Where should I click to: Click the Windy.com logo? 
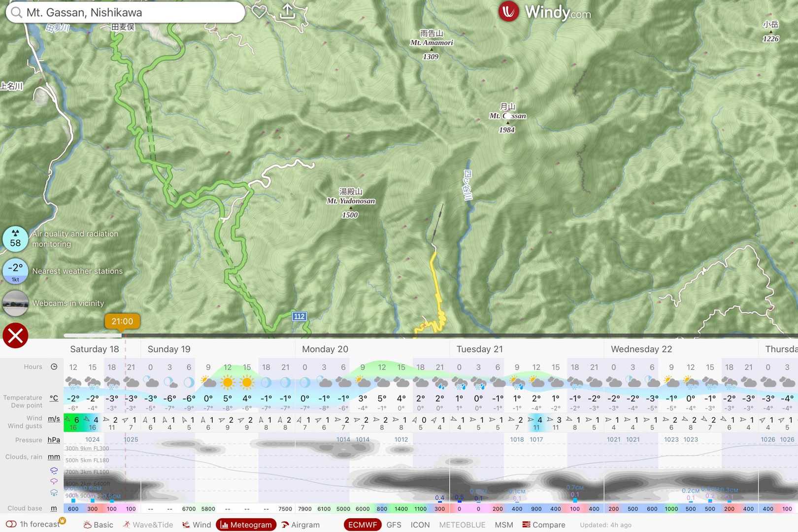click(544, 12)
